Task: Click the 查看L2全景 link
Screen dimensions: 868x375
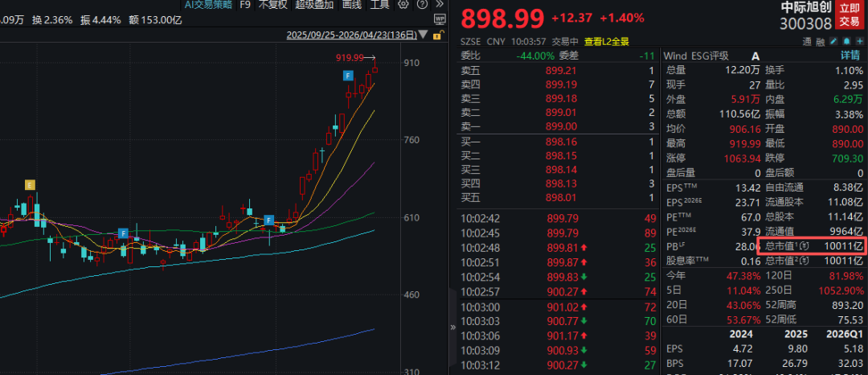Action: click(606, 41)
